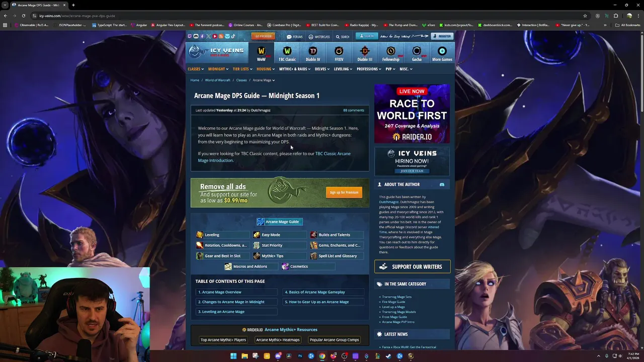Click the Sign In button
Screen dimensions: 644x362
pos(367,36)
